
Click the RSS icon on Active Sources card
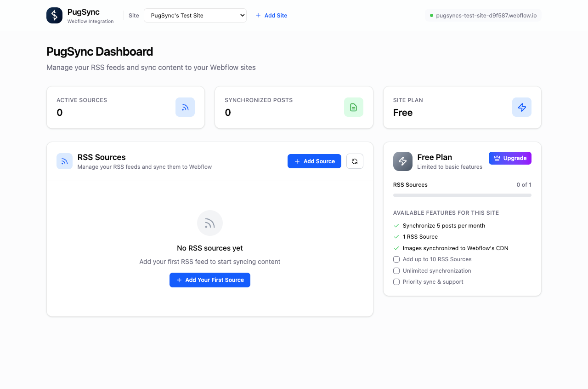(185, 107)
